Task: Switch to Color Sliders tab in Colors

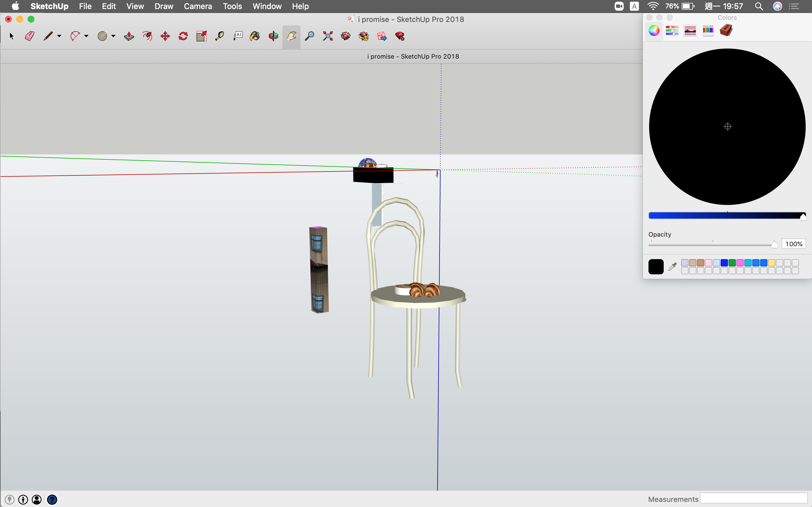Action: pos(672,30)
